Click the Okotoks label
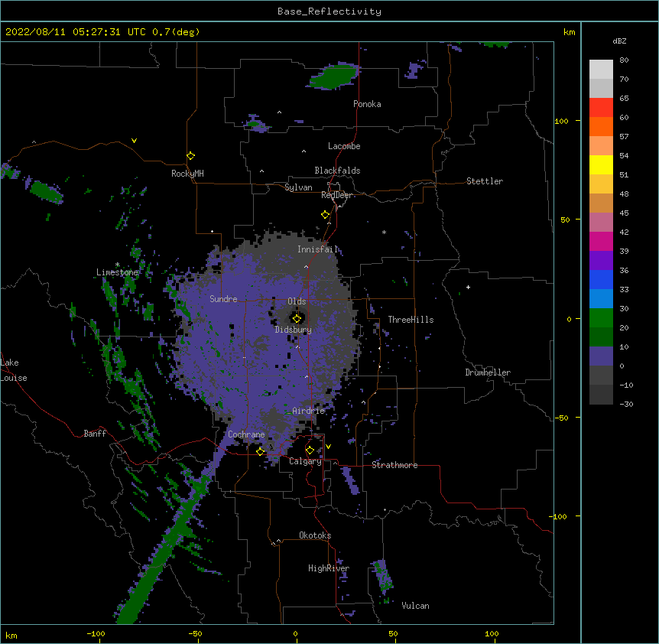659x644 pixels. pyautogui.click(x=315, y=535)
